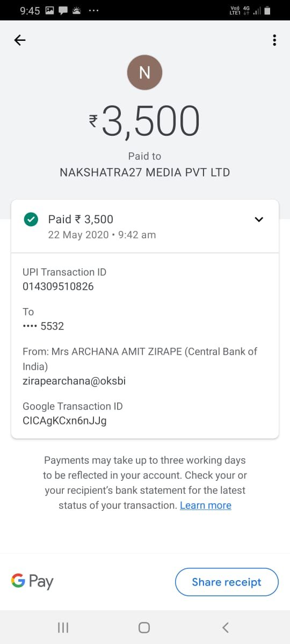This screenshot has width=290, height=644.
Task: Tap the Android home button
Action: click(144, 627)
